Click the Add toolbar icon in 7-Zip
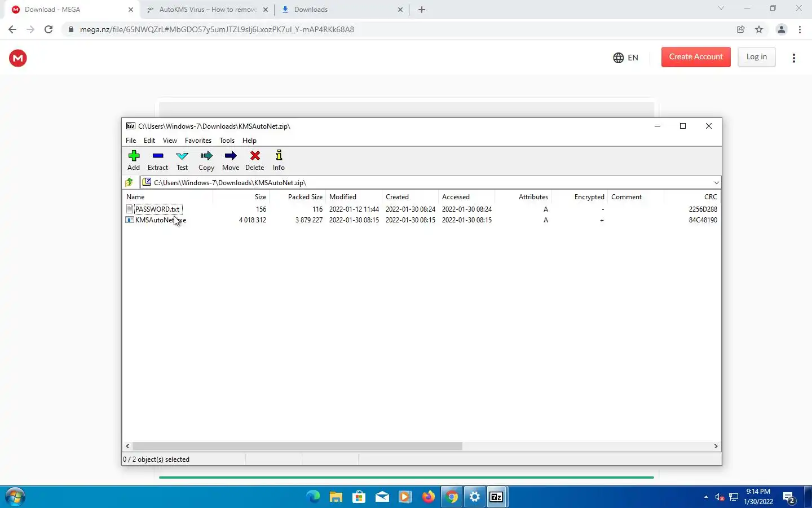 [x=134, y=160]
